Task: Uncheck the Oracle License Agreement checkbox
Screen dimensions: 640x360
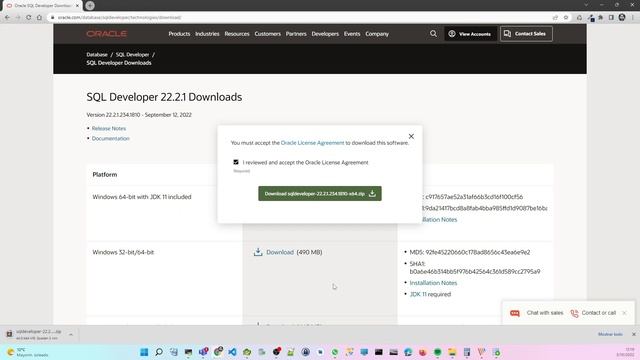Action: (x=236, y=162)
